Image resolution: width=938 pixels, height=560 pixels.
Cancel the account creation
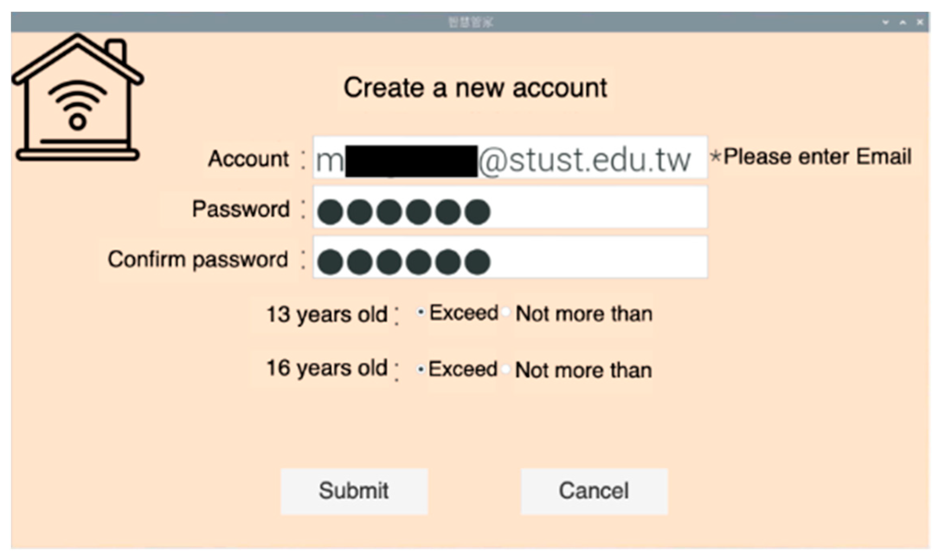(594, 491)
